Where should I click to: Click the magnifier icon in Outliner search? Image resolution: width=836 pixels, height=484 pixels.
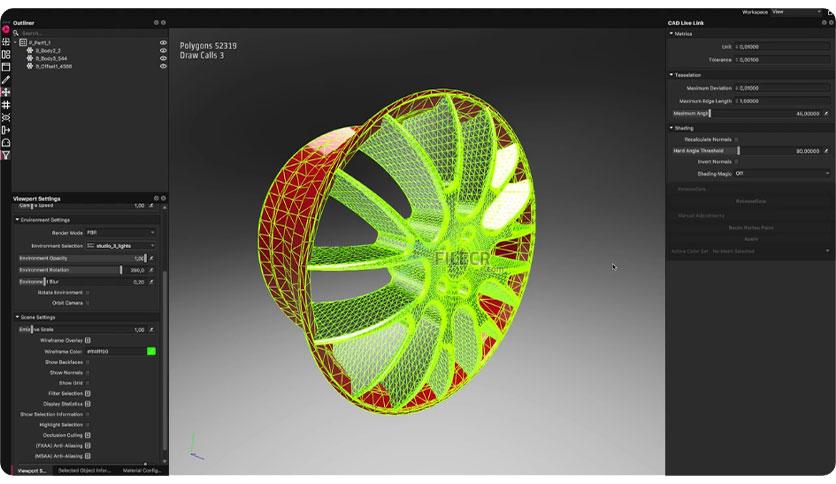[16, 33]
